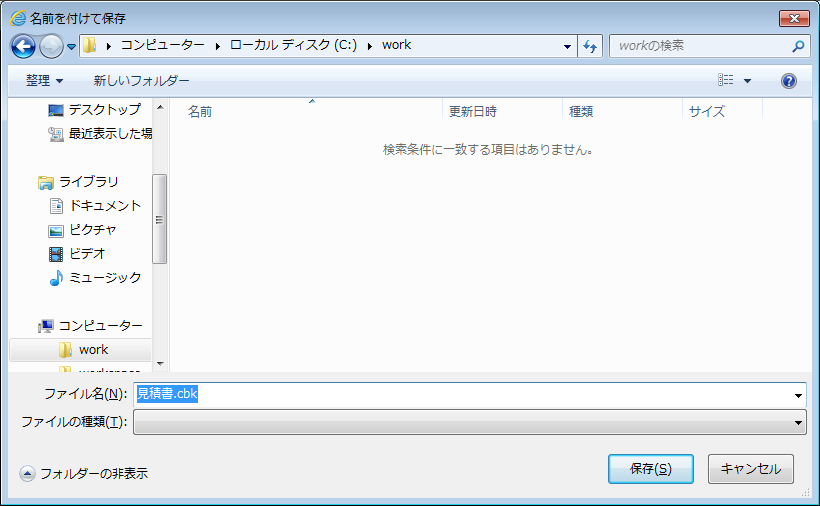Viewport: 820px width, 506px height.
Task: Click the navigation pane scrollbar thumb
Action: click(x=160, y=220)
